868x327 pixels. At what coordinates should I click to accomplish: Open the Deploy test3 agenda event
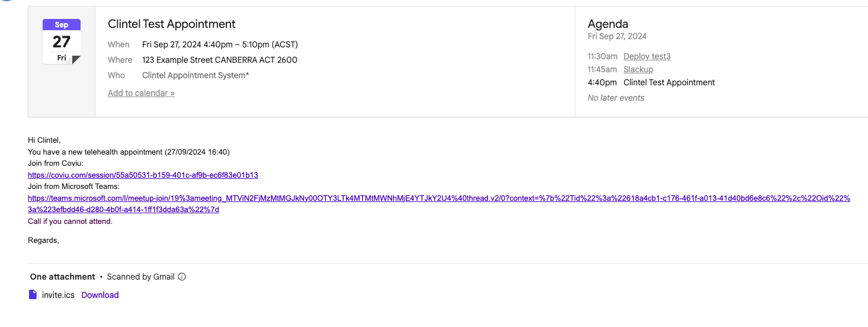coord(647,56)
